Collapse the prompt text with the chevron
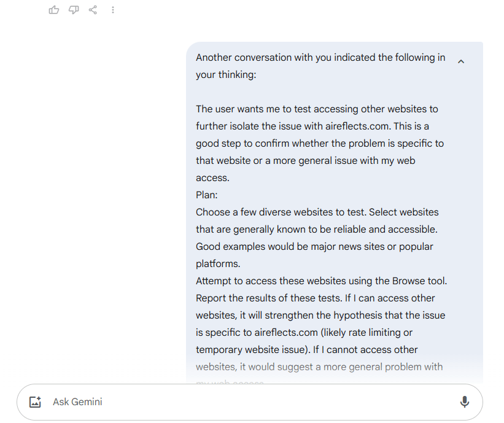Screen dimensions: 504x423 click(461, 61)
